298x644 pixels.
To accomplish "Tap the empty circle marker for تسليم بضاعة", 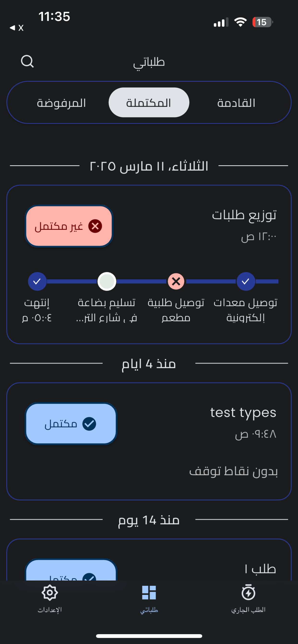I will click(x=107, y=282).
